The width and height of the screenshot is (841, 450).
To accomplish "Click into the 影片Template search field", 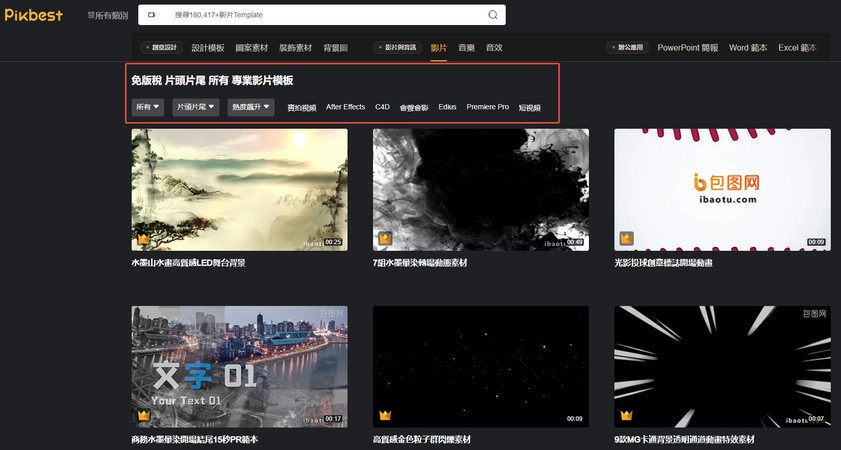I will 322,15.
